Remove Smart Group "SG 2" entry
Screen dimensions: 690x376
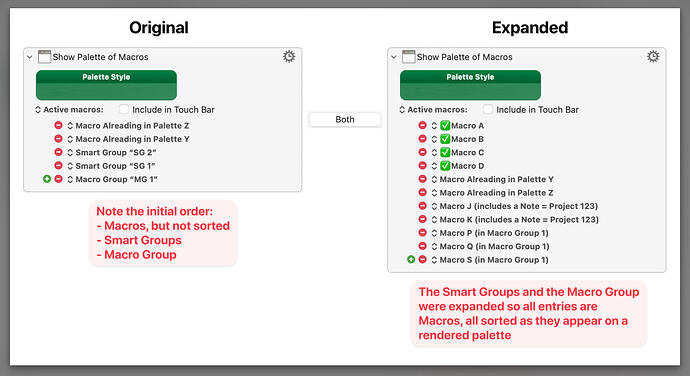click(x=58, y=152)
